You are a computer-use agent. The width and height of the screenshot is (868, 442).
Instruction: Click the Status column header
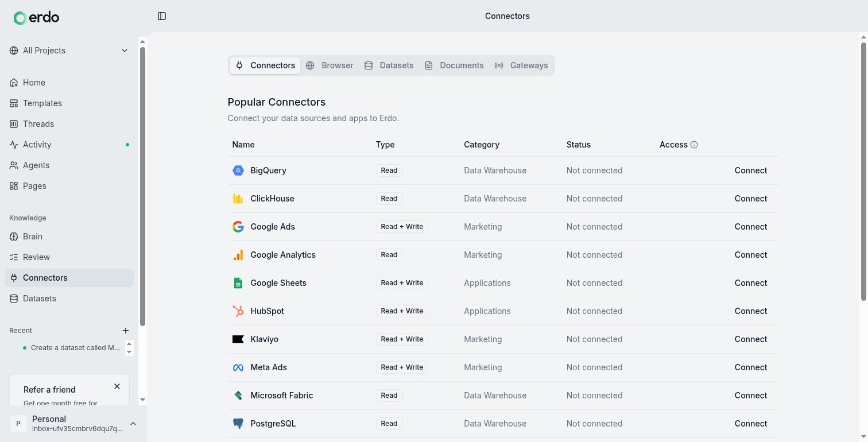(579, 145)
